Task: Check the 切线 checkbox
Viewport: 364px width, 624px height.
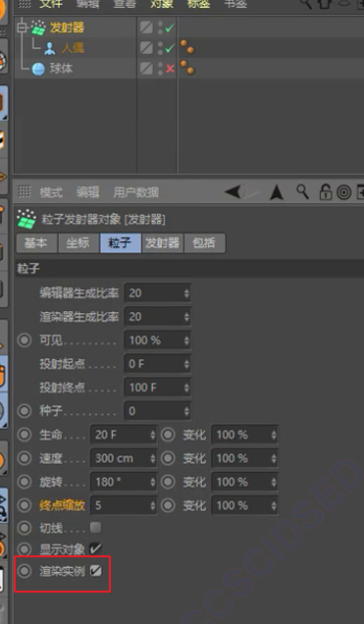Action: click(95, 528)
